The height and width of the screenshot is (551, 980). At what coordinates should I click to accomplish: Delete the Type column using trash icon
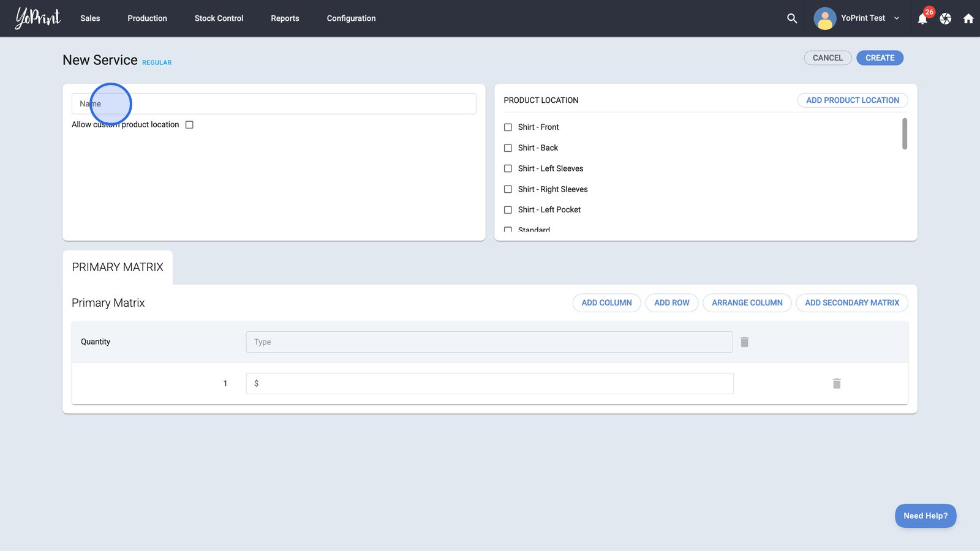(745, 342)
